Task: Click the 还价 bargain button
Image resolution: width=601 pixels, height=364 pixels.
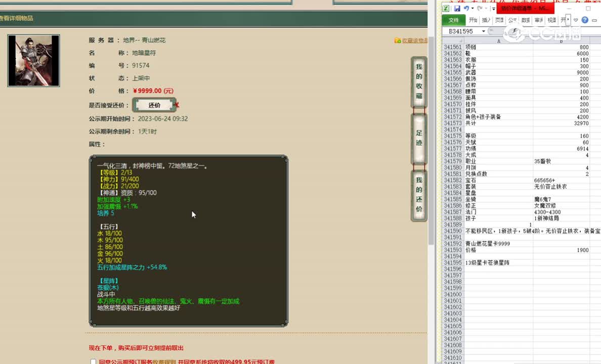Action: click(x=154, y=105)
